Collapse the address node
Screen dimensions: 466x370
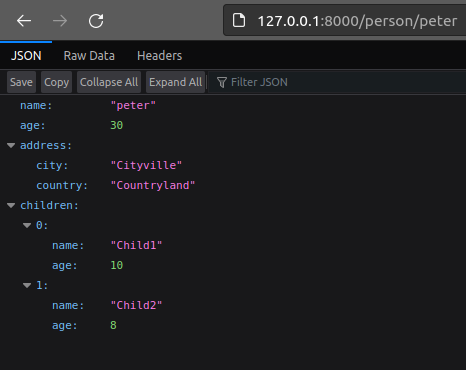(x=11, y=146)
